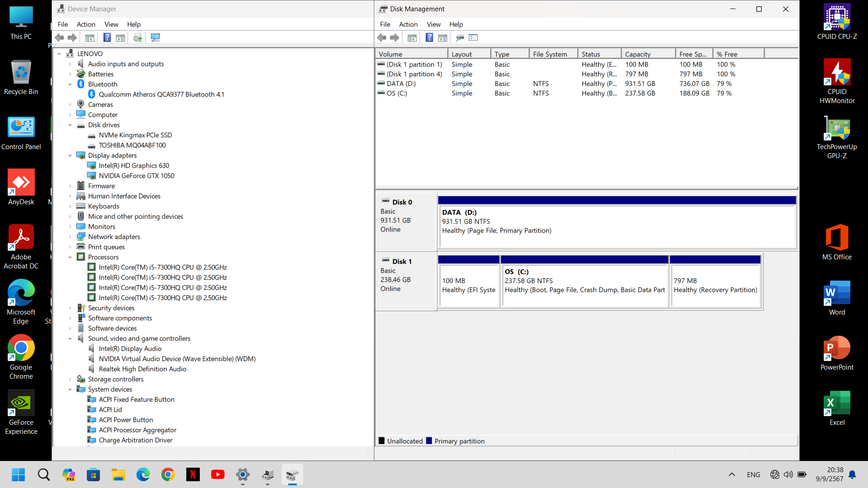Viewport: 868px width, 488px height.
Task: Open TechPowerUp GPU-Z desktop shortcut
Action: pos(837,137)
